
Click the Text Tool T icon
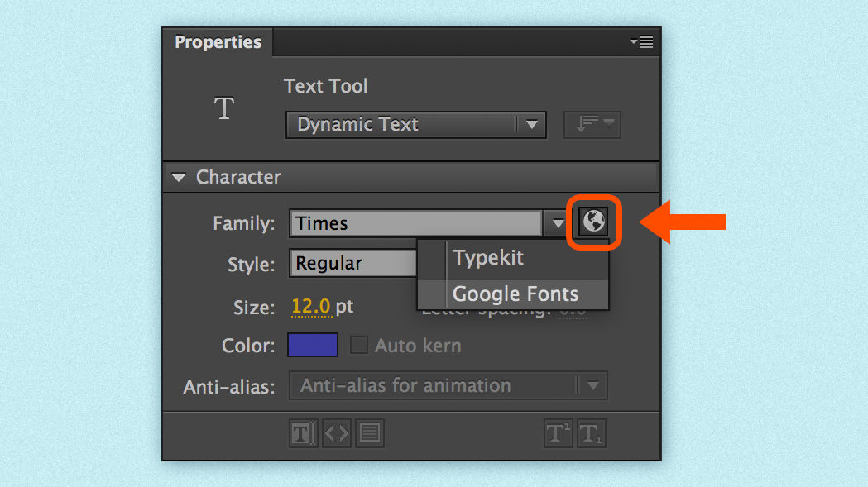tap(224, 109)
